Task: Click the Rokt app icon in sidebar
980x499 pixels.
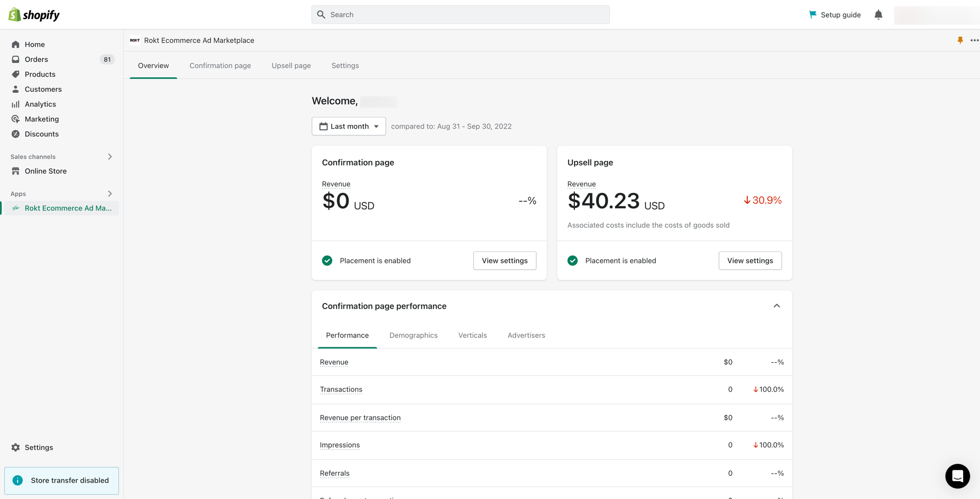Action: click(x=15, y=208)
